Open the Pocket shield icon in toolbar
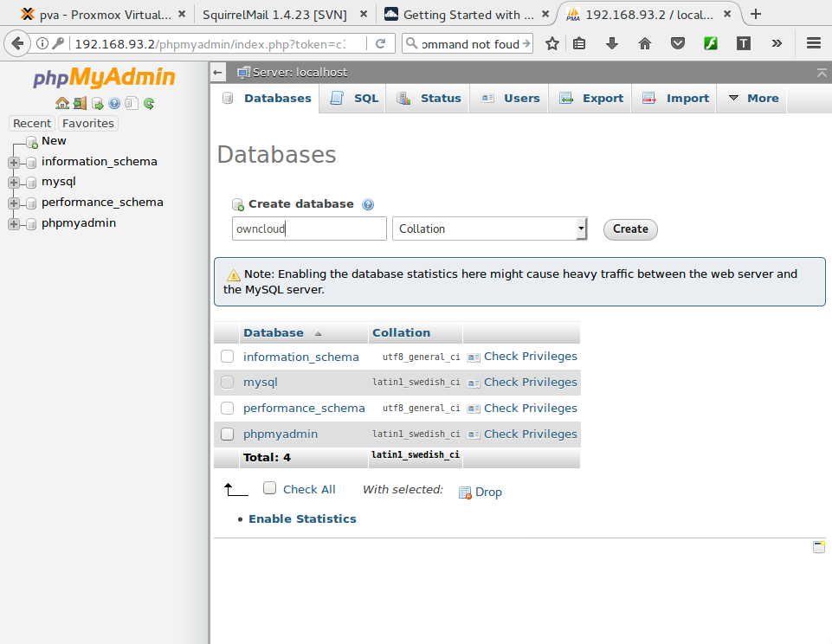 pos(678,43)
